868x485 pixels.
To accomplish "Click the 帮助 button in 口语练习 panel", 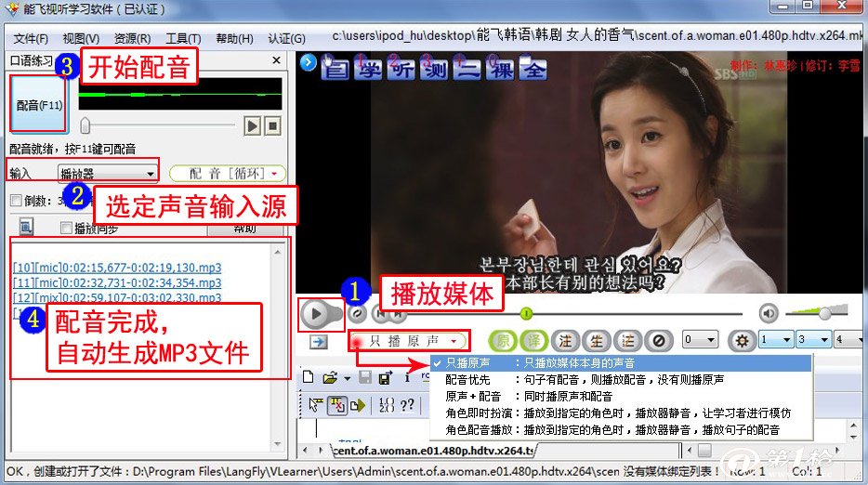I will [244, 229].
